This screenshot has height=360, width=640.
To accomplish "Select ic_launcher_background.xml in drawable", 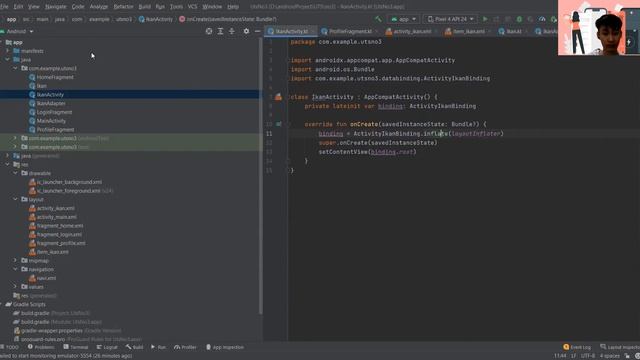I will [69, 182].
